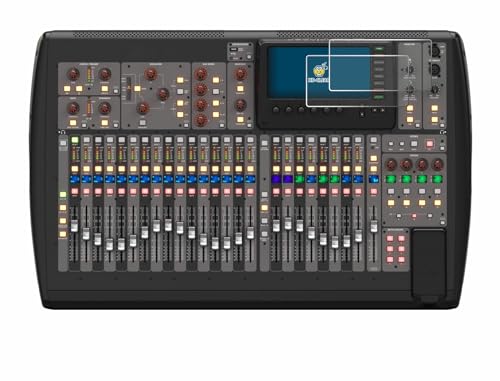500x381 pixels.
Task: Click the purple LCD of the first group/bus strip
Action: (x=276, y=179)
